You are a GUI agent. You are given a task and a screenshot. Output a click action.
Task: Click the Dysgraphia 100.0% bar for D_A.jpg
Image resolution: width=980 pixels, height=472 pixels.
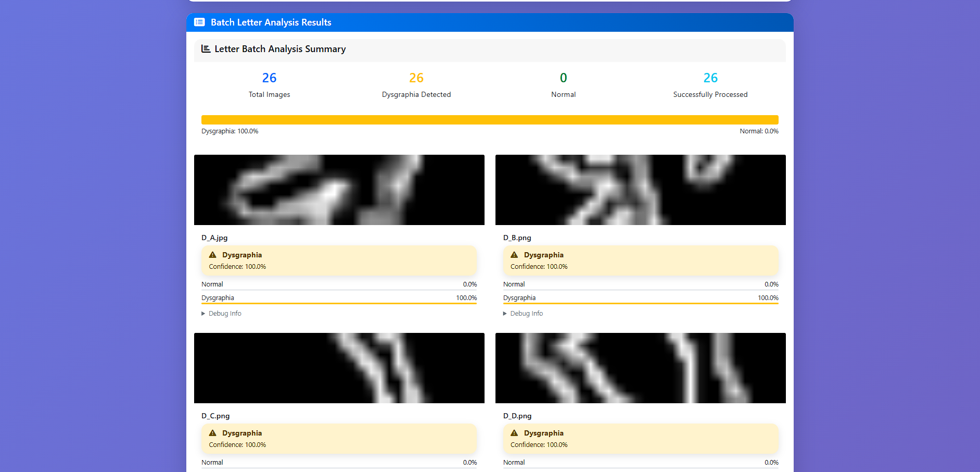click(x=339, y=303)
